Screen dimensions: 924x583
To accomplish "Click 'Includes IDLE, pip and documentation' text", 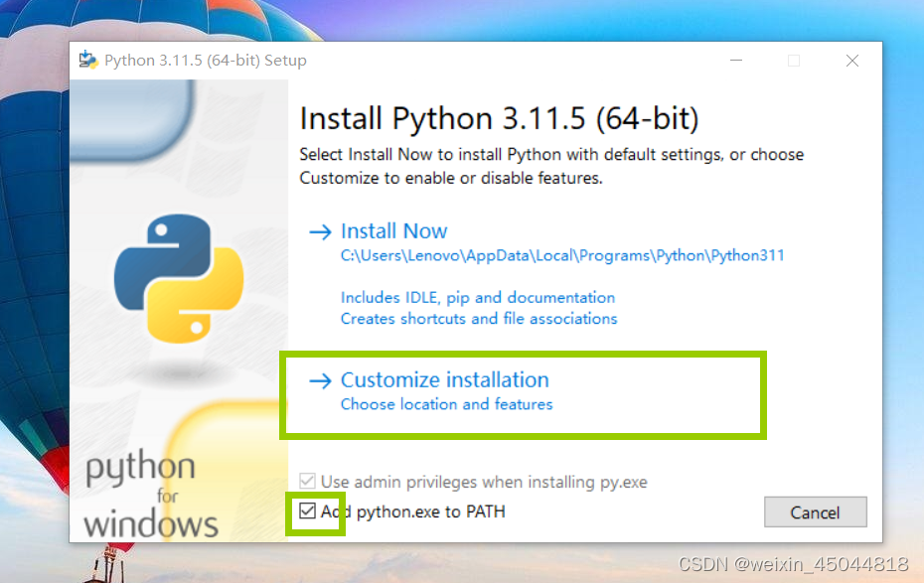I will [x=478, y=297].
